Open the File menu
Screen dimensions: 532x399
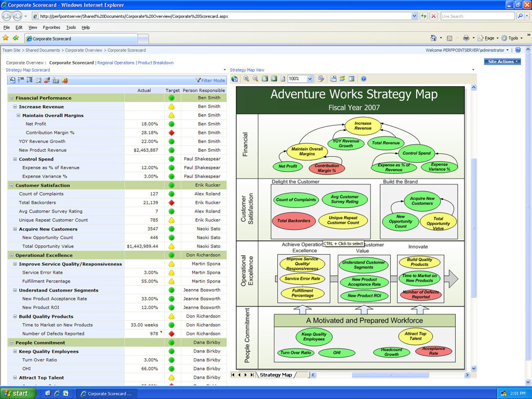(x=7, y=27)
